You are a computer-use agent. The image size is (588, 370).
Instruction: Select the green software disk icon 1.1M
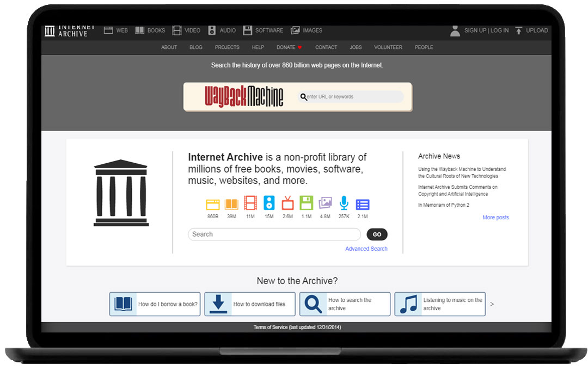click(307, 203)
